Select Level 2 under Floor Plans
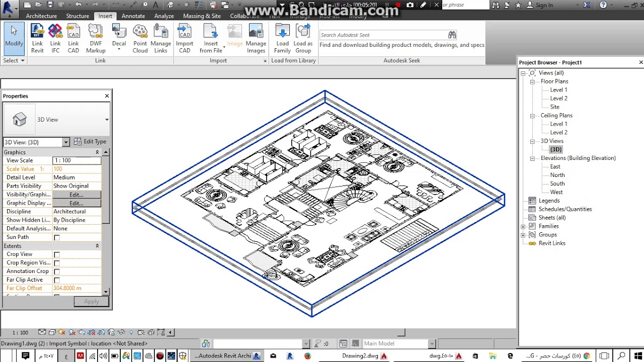This screenshot has height=362, width=644. pyautogui.click(x=558, y=99)
